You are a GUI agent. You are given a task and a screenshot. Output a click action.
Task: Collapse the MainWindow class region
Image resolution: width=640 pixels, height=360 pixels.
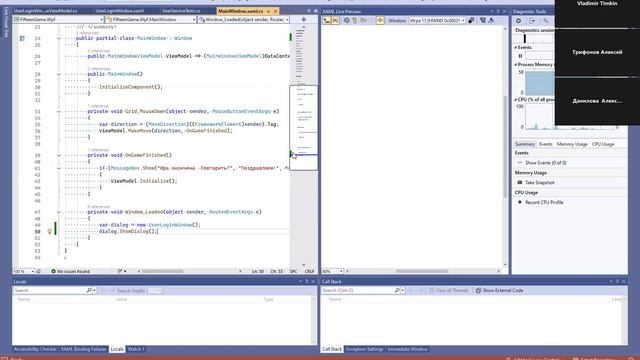coord(59,38)
